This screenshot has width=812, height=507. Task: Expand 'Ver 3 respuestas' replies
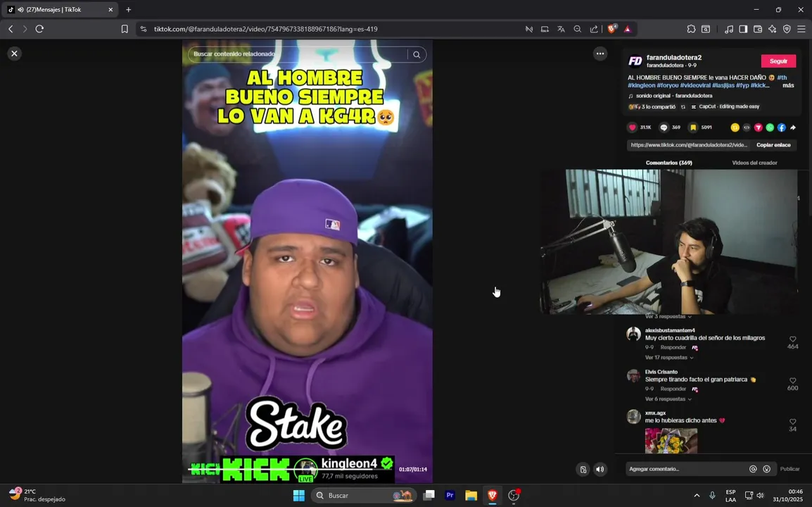pyautogui.click(x=668, y=316)
